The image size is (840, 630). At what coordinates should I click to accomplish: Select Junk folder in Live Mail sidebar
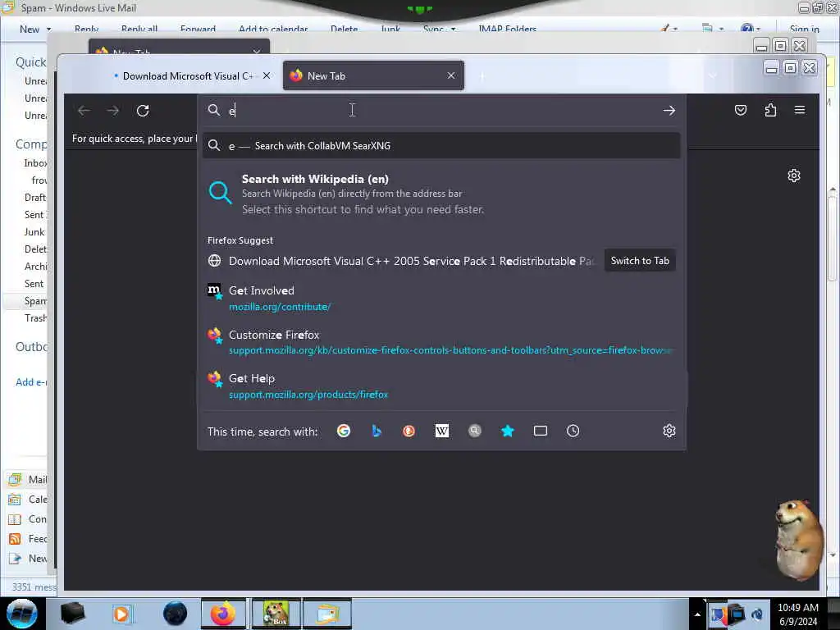(34, 232)
